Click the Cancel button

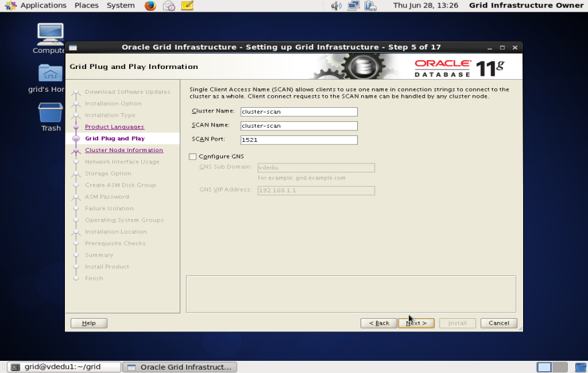click(499, 323)
